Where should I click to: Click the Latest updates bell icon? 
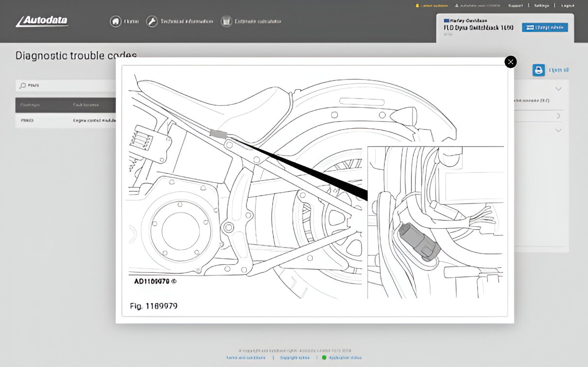[x=416, y=6]
